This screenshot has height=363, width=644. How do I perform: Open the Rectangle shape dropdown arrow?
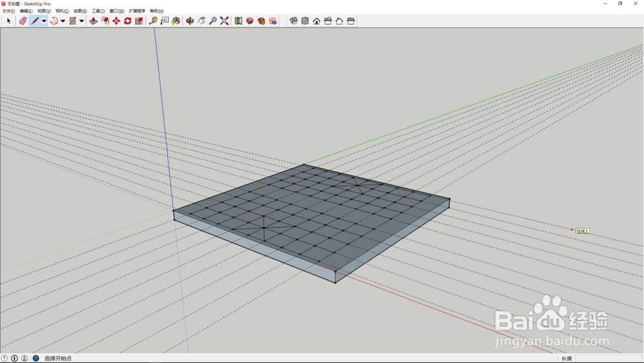click(x=82, y=21)
